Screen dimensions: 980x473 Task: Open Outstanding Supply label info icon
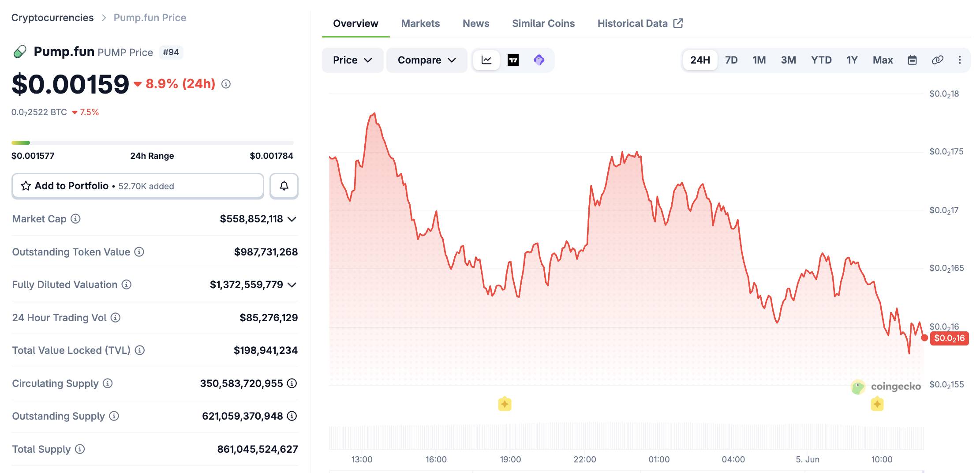[x=114, y=416]
